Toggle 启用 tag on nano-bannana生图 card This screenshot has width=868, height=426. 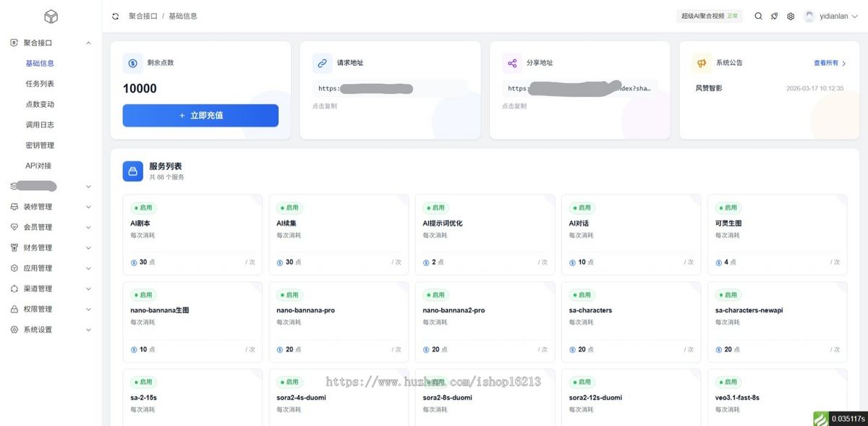143,295
